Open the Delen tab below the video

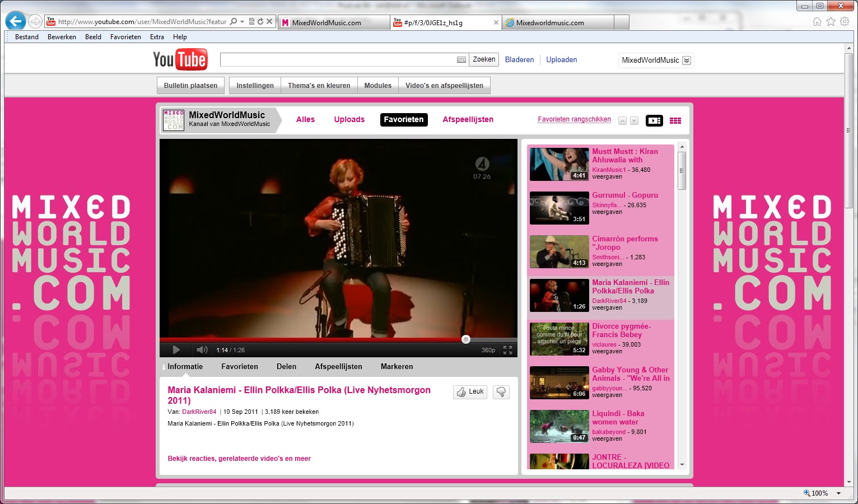point(286,367)
